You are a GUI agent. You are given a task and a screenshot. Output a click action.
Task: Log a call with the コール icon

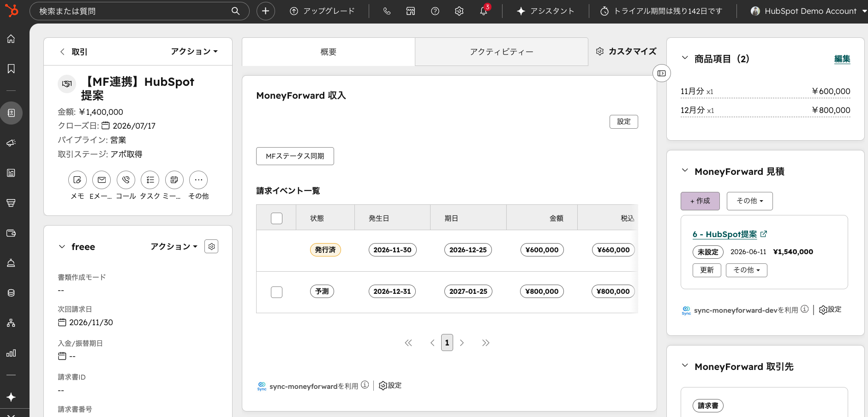[x=126, y=180]
